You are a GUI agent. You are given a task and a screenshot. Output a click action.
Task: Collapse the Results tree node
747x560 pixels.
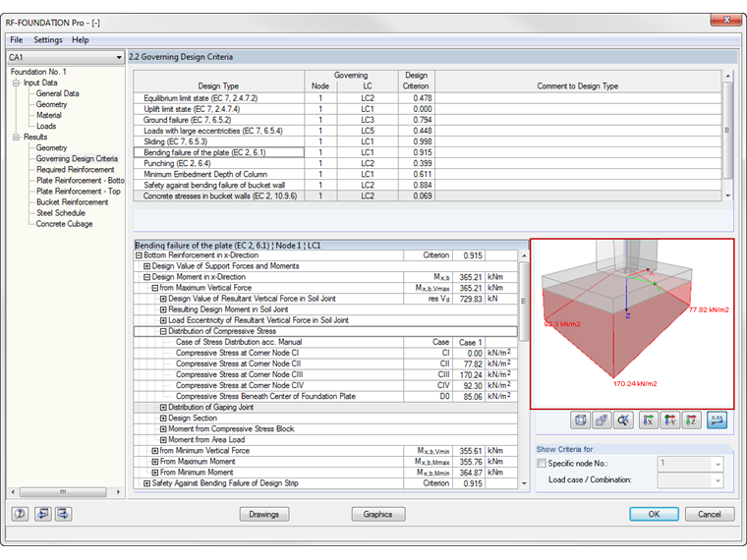(x=16, y=138)
